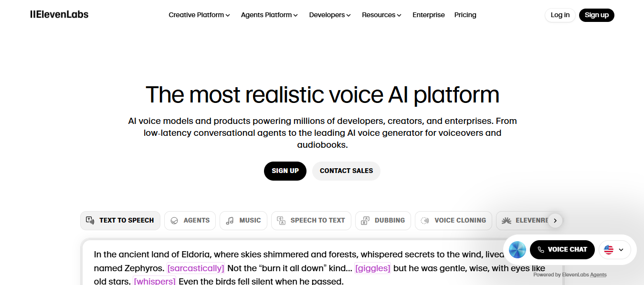Expand the Resources dropdown menu
This screenshot has height=285, width=644.
pos(381,15)
